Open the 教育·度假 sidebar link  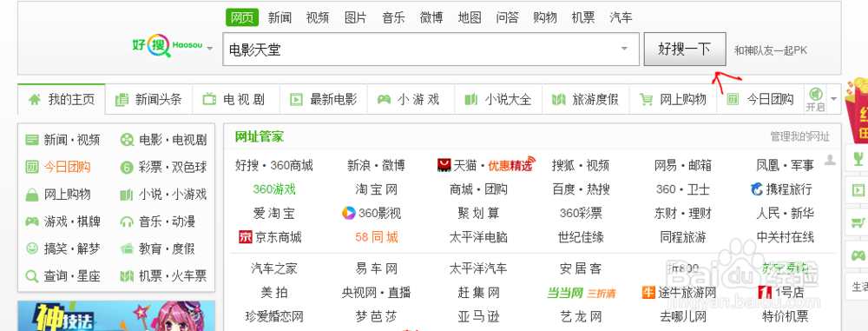tap(167, 248)
